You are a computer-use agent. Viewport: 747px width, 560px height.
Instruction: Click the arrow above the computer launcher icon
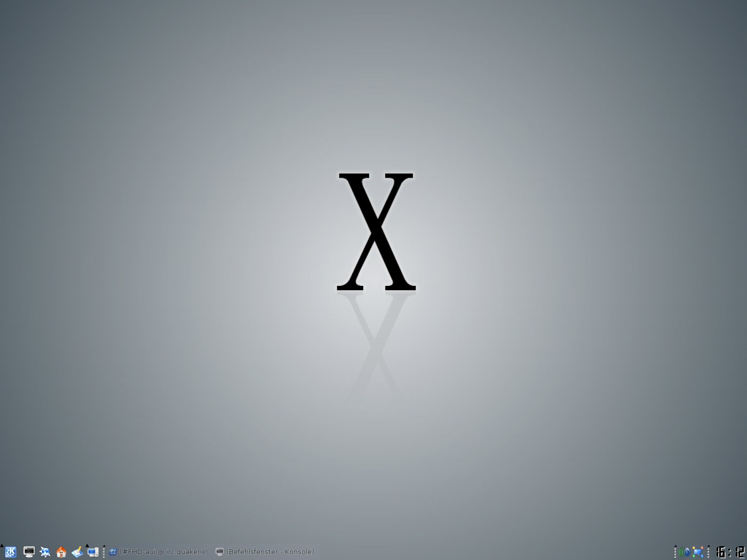point(88,546)
